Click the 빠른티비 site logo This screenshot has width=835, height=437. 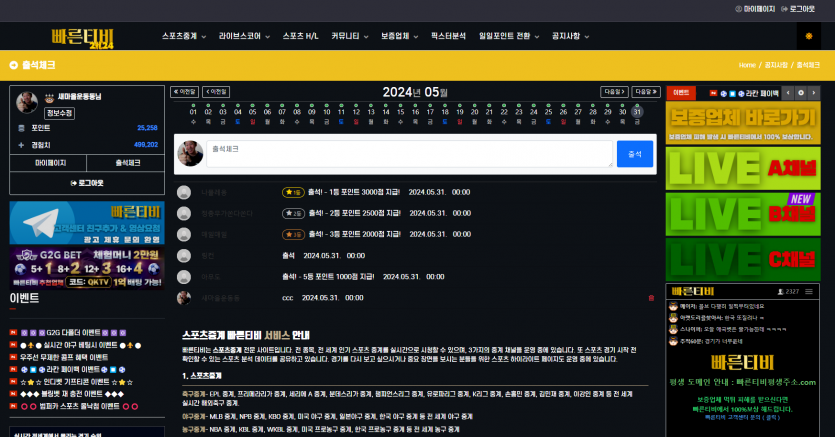tap(83, 37)
